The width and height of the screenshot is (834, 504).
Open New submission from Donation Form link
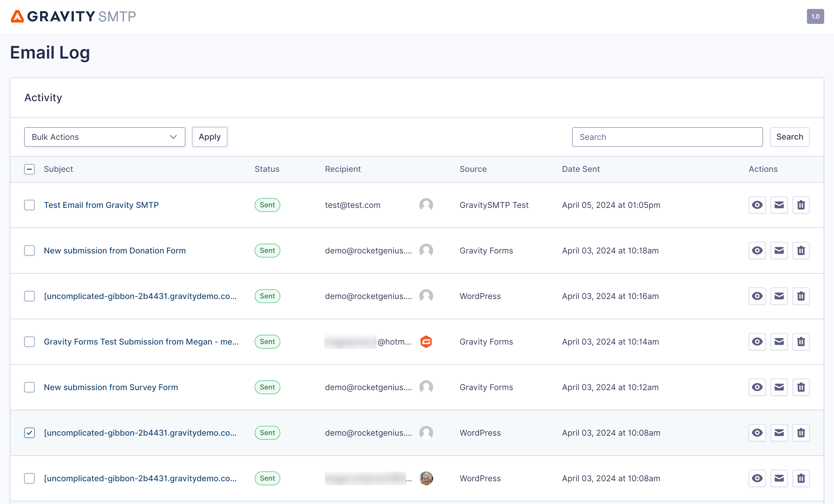[115, 251]
